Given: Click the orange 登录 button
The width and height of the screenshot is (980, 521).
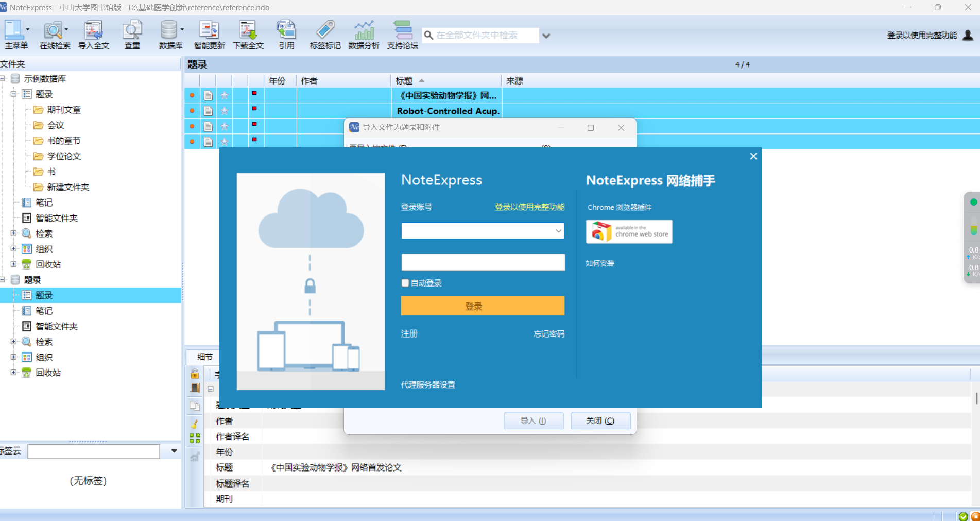Looking at the screenshot, I should [x=483, y=306].
